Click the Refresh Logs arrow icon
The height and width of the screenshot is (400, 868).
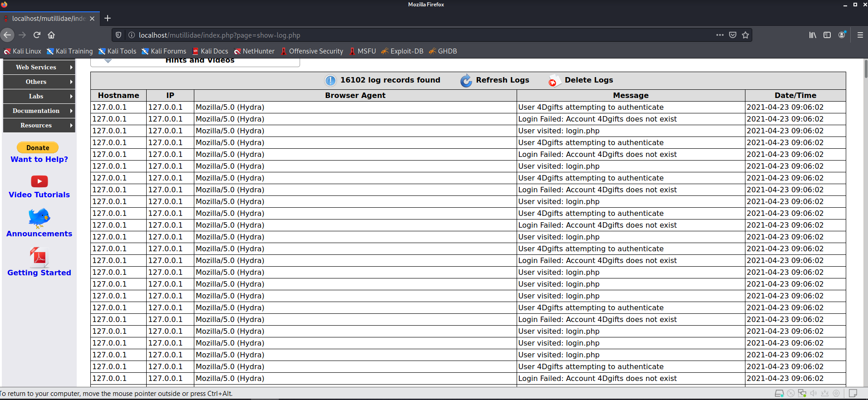point(466,81)
